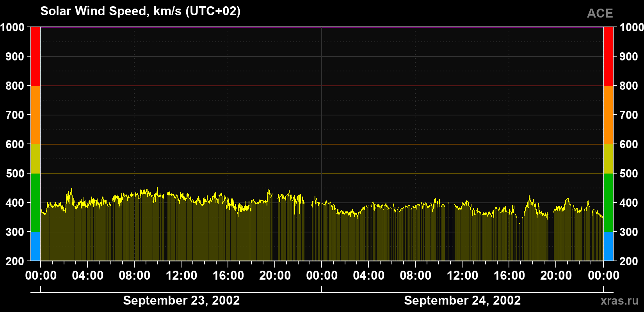Click the blue band on left color scale
The image size is (644, 312).
[x=36, y=246]
